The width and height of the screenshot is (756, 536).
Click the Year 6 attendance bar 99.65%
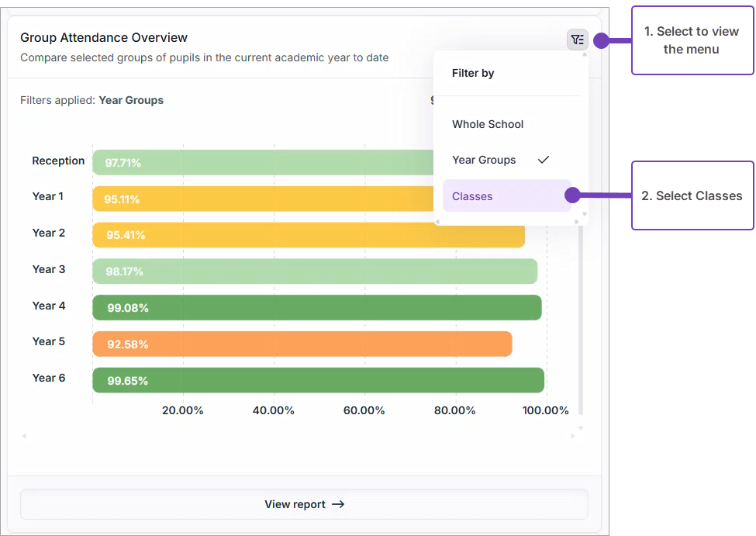pos(318,380)
